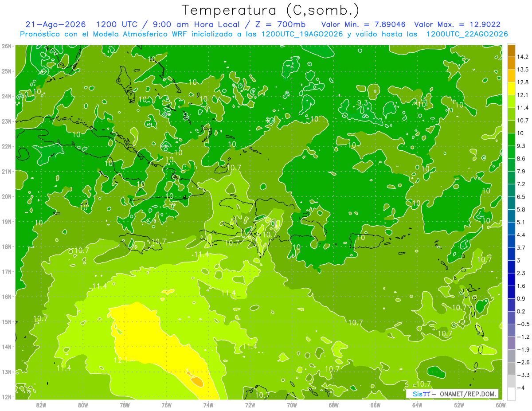Pick the teal legend swatch between 5.8 and 6.5
The height and width of the screenshot is (411, 532).
[x=511, y=203]
